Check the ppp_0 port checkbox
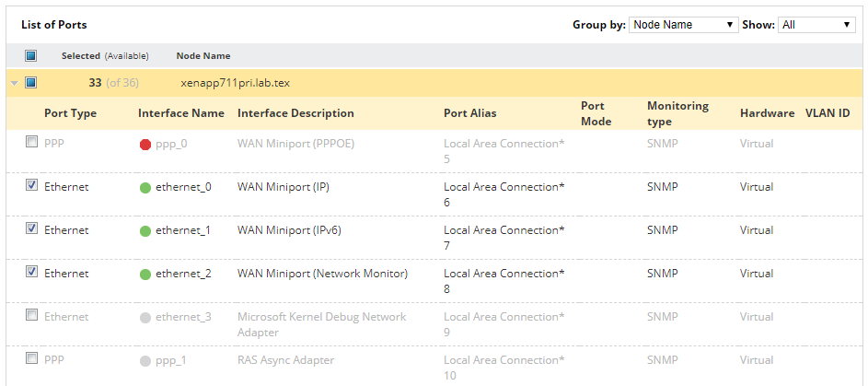Screen dimensions: 868x386 point(32,142)
